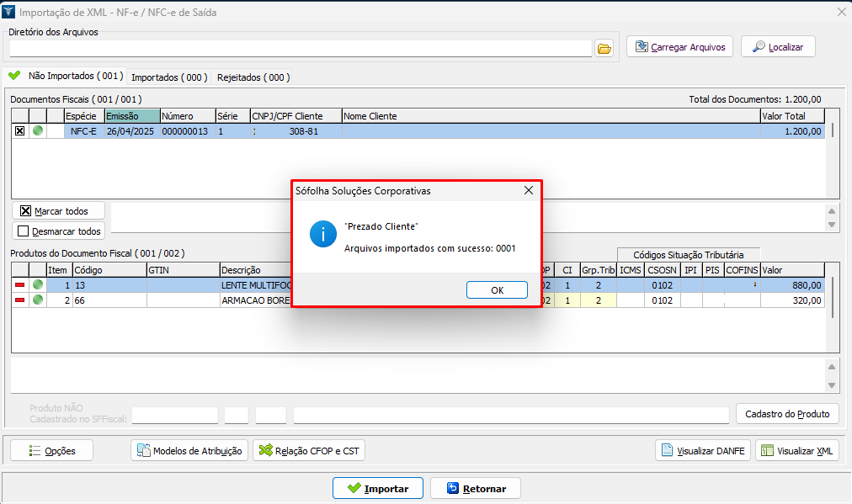Click the green status circle on item 2 row
The image size is (852, 504).
37,300
